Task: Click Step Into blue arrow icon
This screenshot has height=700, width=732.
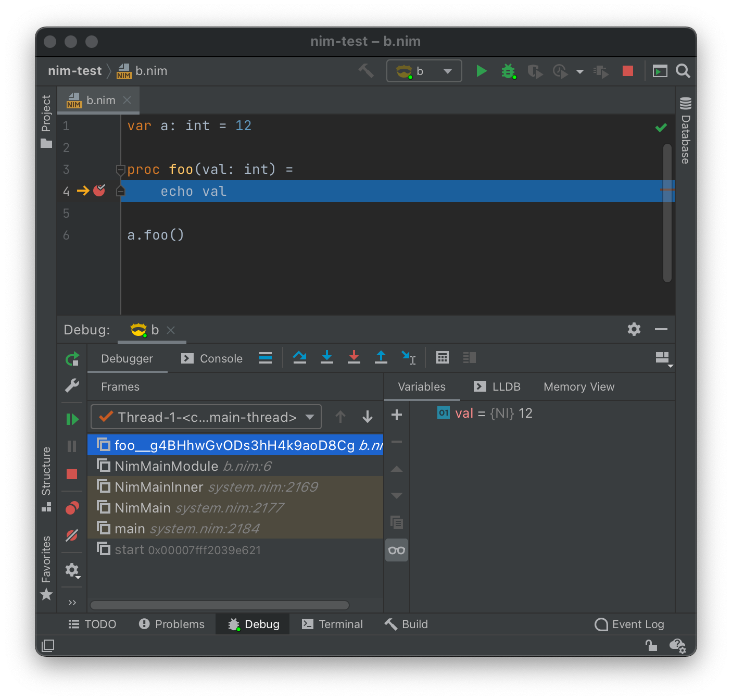Action: click(x=327, y=357)
